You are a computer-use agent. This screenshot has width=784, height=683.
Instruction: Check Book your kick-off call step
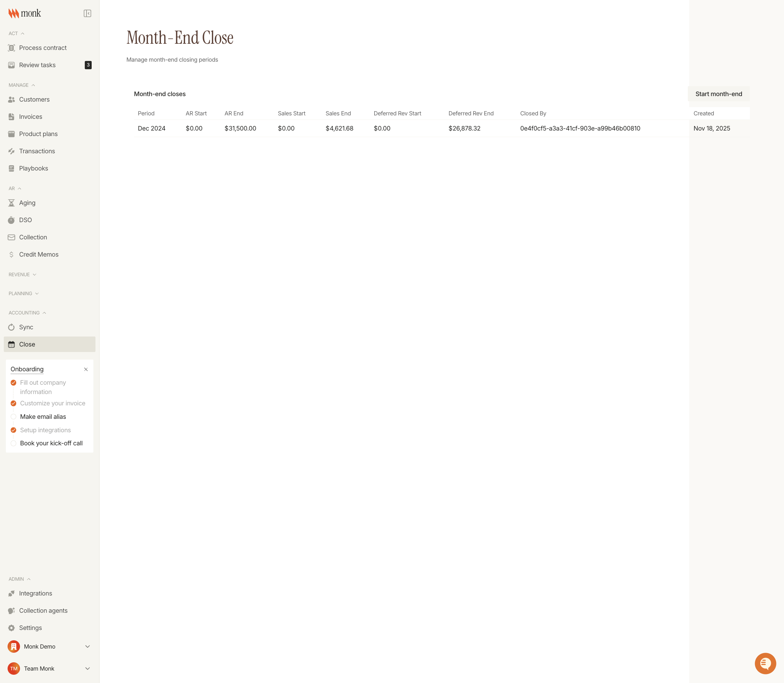(13, 443)
